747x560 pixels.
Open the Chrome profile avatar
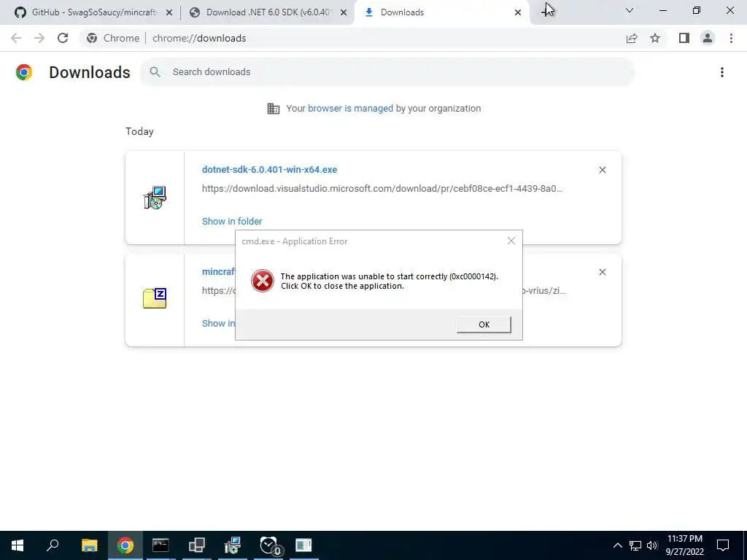[x=708, y=38]
